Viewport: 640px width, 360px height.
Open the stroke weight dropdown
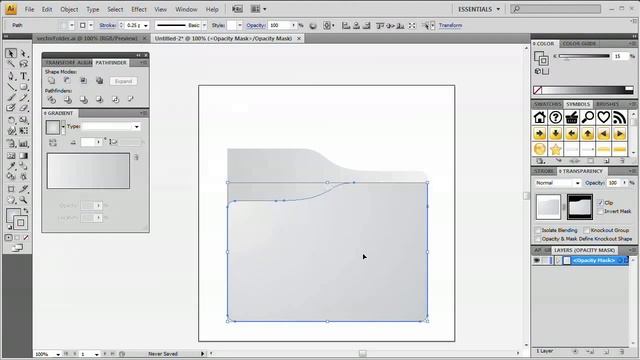coord(146,25)
